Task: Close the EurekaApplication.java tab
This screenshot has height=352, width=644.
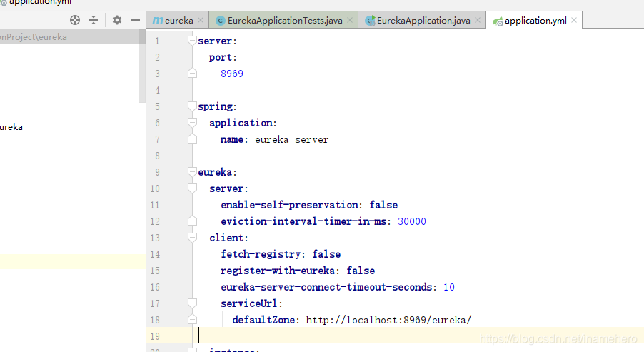Action: click(477, 20)
